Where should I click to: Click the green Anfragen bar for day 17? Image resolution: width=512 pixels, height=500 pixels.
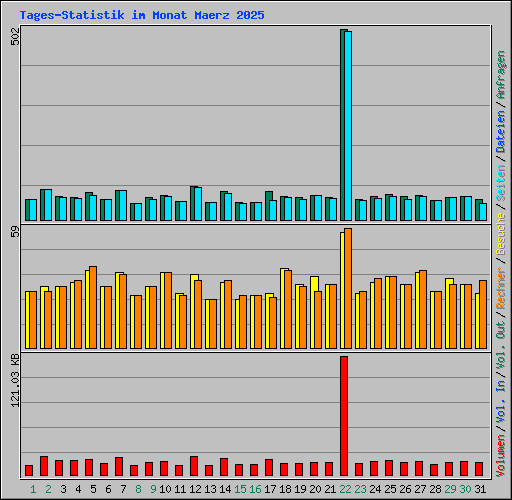click(x=269, y=206)
